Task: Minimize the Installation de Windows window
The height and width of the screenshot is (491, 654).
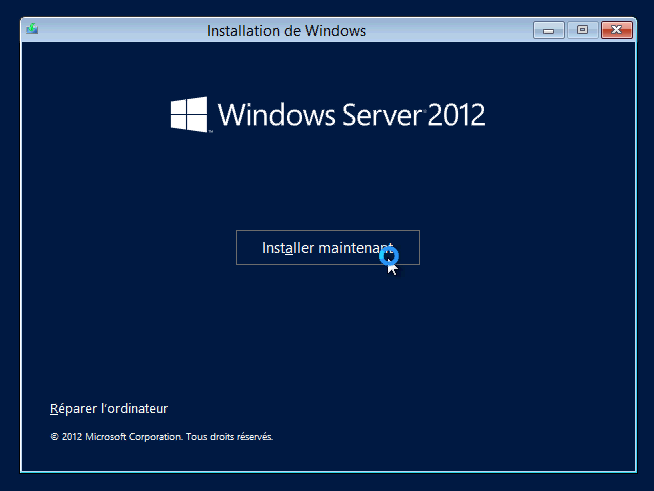Action: pyautogui.click(x=548, y=30)
